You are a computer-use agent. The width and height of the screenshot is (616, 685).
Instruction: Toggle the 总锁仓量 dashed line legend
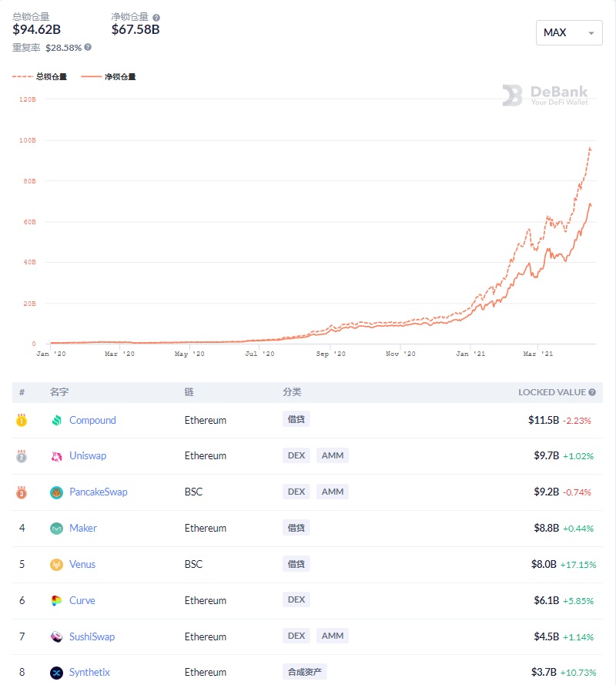40,77
